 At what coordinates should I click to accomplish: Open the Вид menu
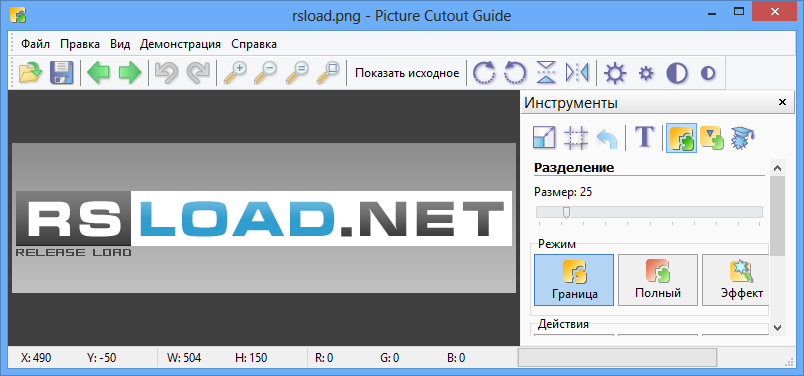click(120, 44)
